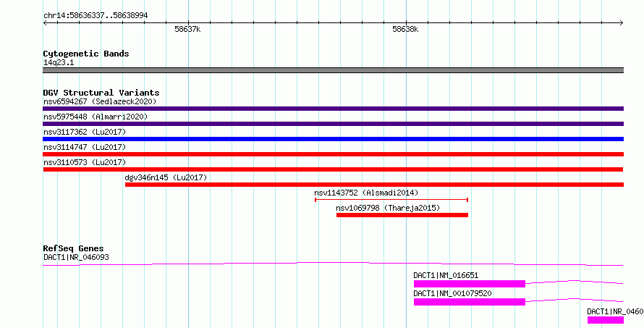The height and width of the screenshot is (328, 644).
Task: Click the partially cut DACT1|NR_0460 label
Action: pos(615,311)
